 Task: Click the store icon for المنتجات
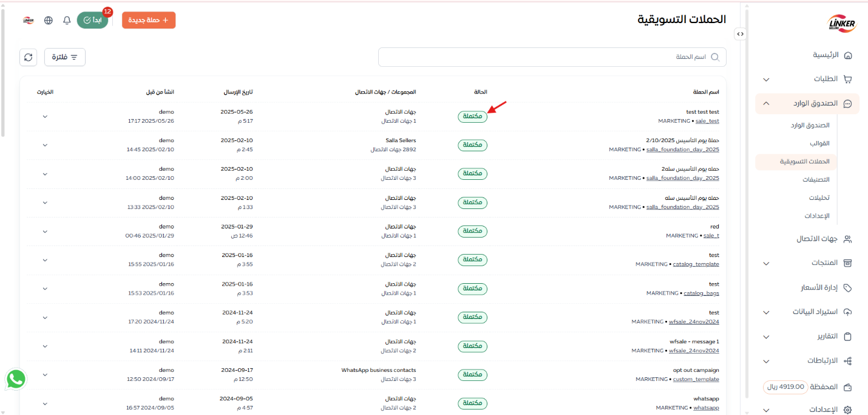tap(848, 263)
